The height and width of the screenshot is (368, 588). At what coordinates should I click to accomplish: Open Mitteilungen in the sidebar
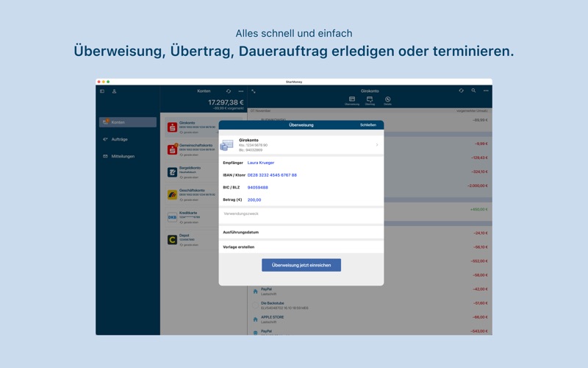tap(122, 156)
